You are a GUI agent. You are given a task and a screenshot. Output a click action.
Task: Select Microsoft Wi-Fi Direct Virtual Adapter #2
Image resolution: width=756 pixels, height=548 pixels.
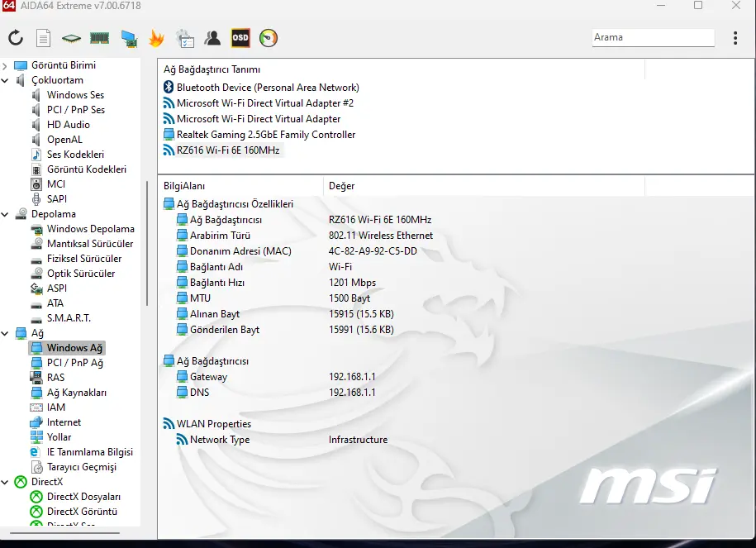265,103
